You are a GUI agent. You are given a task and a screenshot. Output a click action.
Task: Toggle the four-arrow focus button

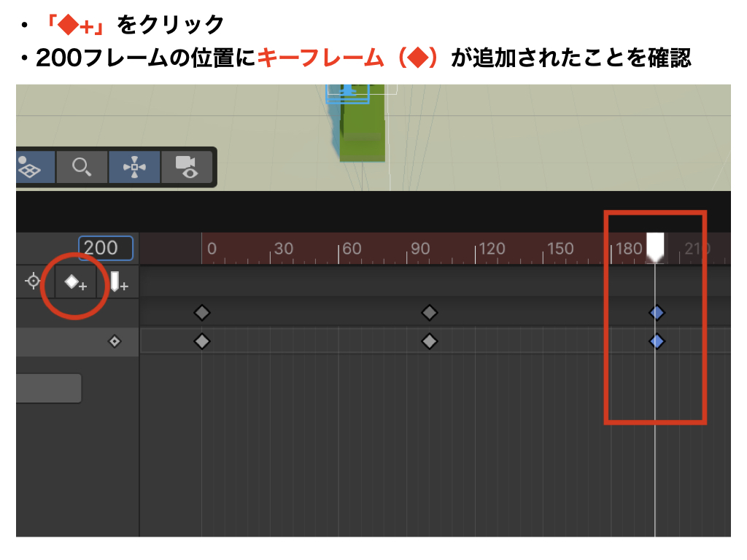tap(134, 167)
